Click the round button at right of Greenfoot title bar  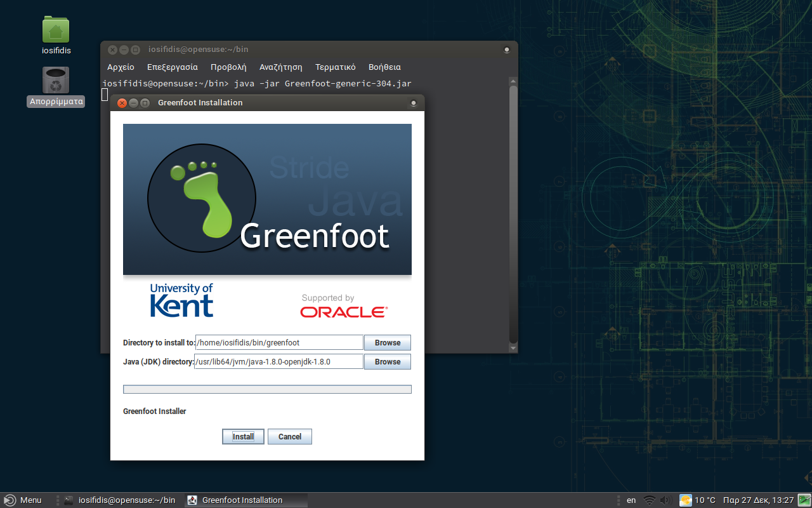point(414,103)
